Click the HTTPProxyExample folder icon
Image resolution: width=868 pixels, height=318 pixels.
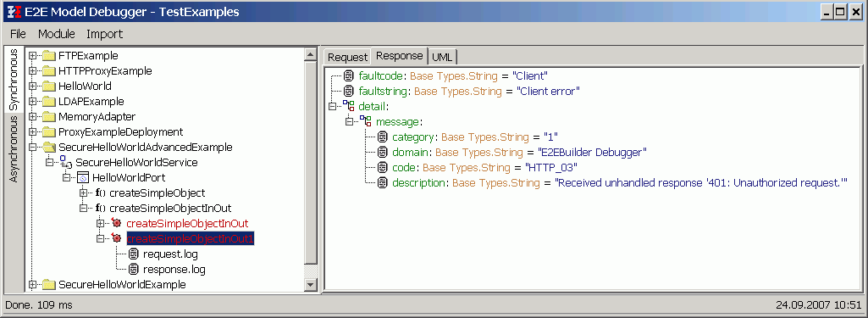49,71
